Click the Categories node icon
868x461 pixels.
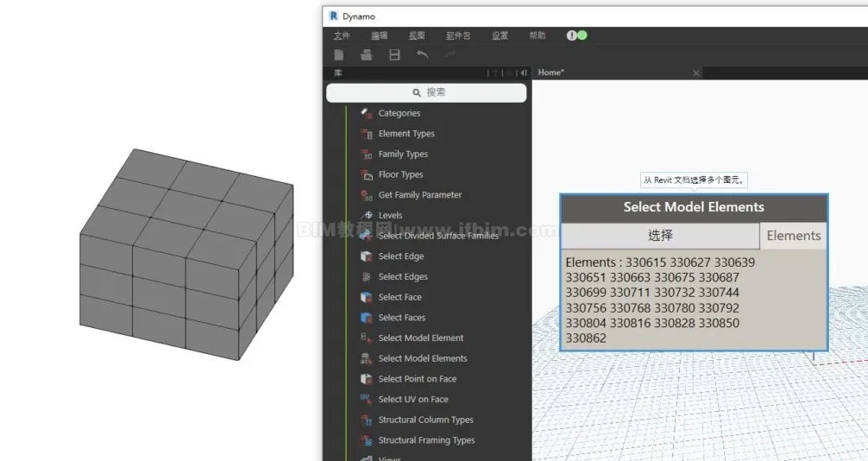point(366,113)
